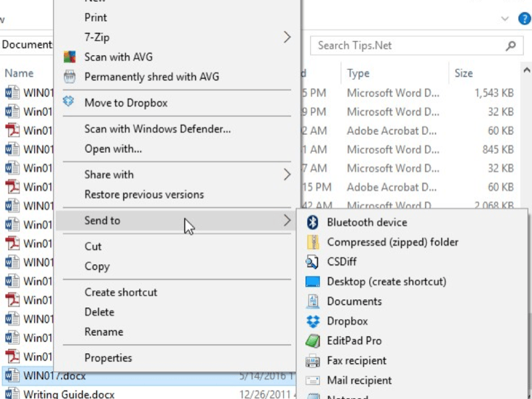The height and width of the screenshot is (399, 532).
Task: Select Permanently shred with AVG
Action: coord(152,76)
